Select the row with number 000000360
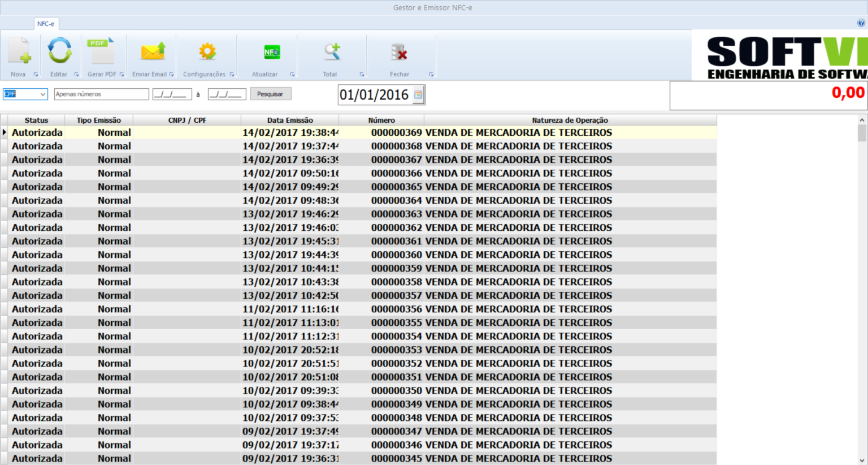The width and height of the screenshot is (868, 465). tap(396, 255)
